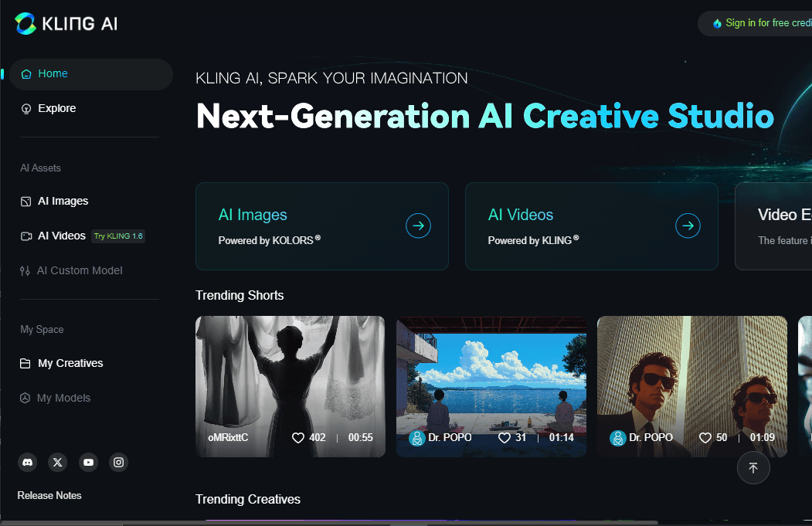Like the short with 31 likes
Image resolution: width=812 pixels, height=526 pixels.
(x=505, y=438)
